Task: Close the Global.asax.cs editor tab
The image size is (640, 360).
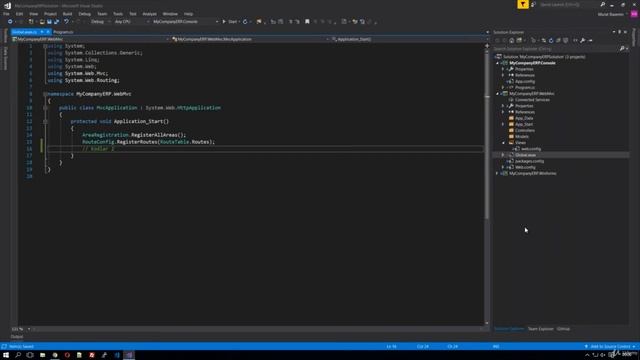Action: 48,32
